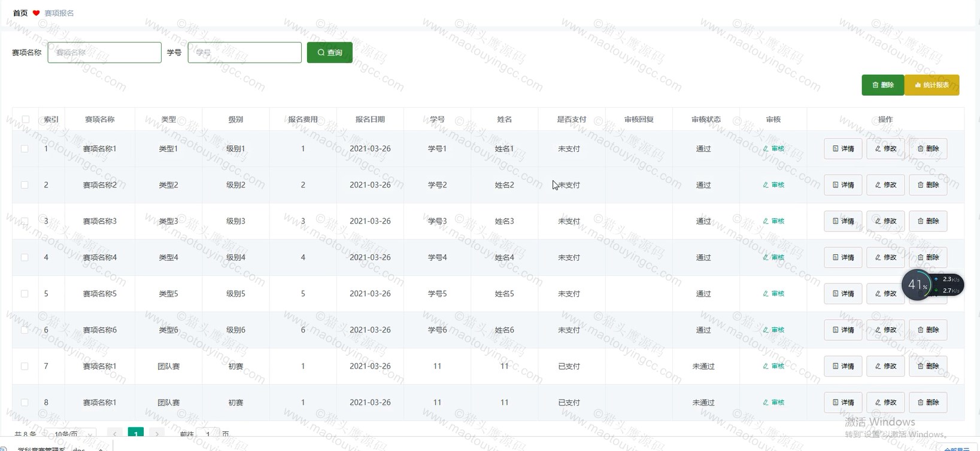Image resolution: width=980 pixels, height=451 pixels.
Task: Open 详情 for row 赛项名称2
Action: point(843,185)
